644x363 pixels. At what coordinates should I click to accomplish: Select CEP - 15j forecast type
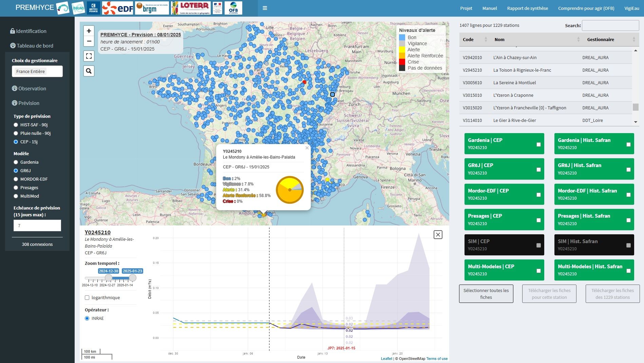[16, 142]
